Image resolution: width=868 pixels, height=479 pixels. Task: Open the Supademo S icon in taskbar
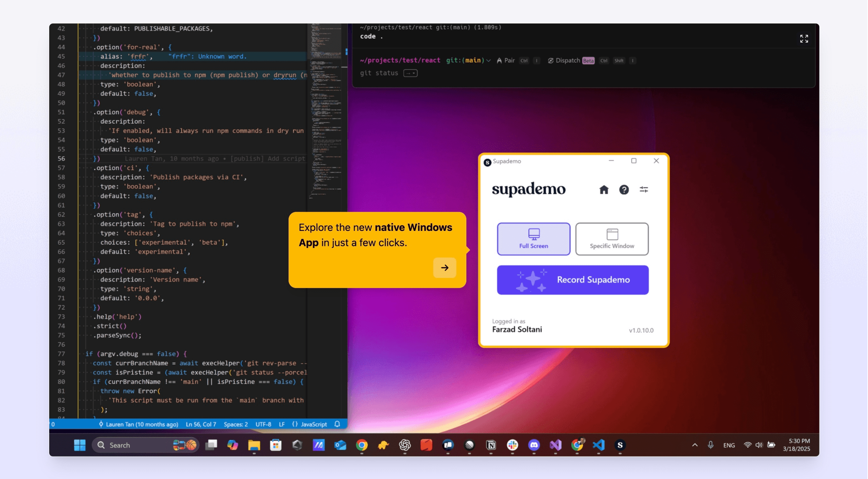pyautogui.click(x=620, y=445)
